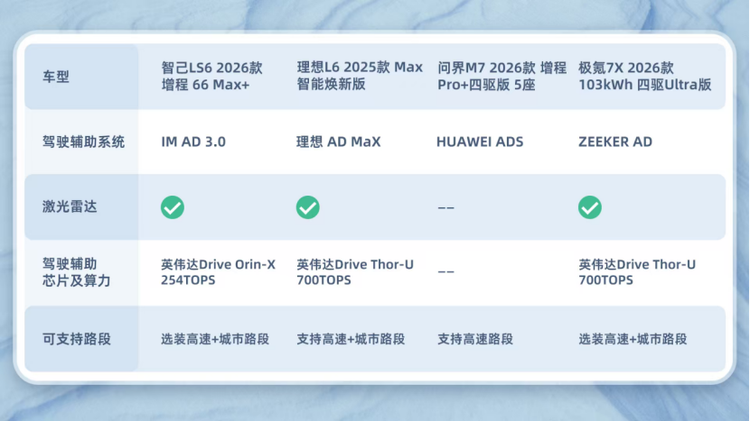Screen dimensions: 750x421
Task: Open the 极氪7X 2026款 column header
Action: (x=645, y=77)
